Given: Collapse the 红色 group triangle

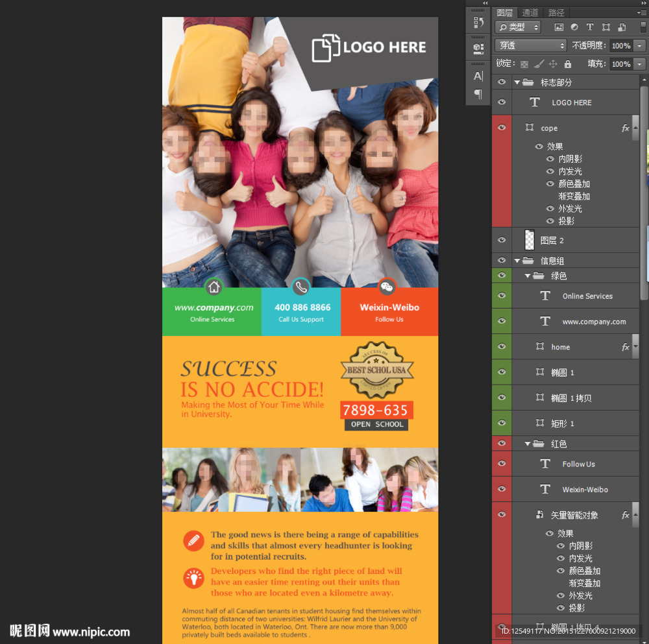Looking at the screenshot, I should tap(527, 444).
